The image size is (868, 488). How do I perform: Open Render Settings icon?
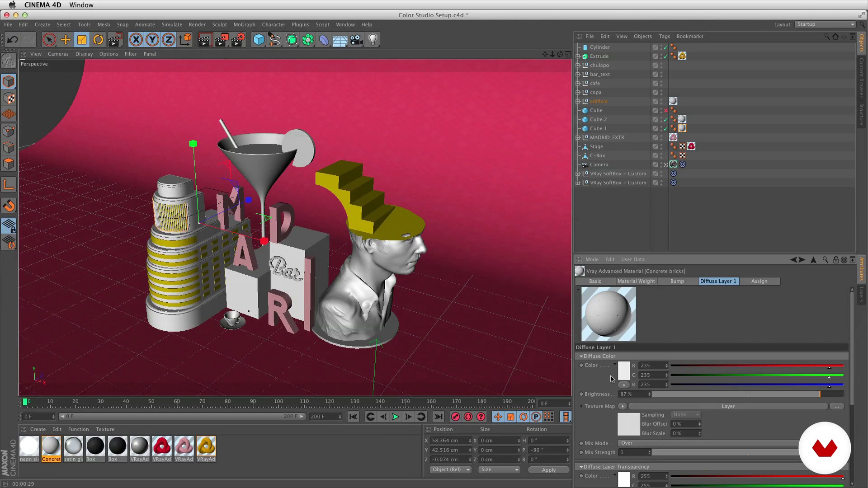pos(238,40)
